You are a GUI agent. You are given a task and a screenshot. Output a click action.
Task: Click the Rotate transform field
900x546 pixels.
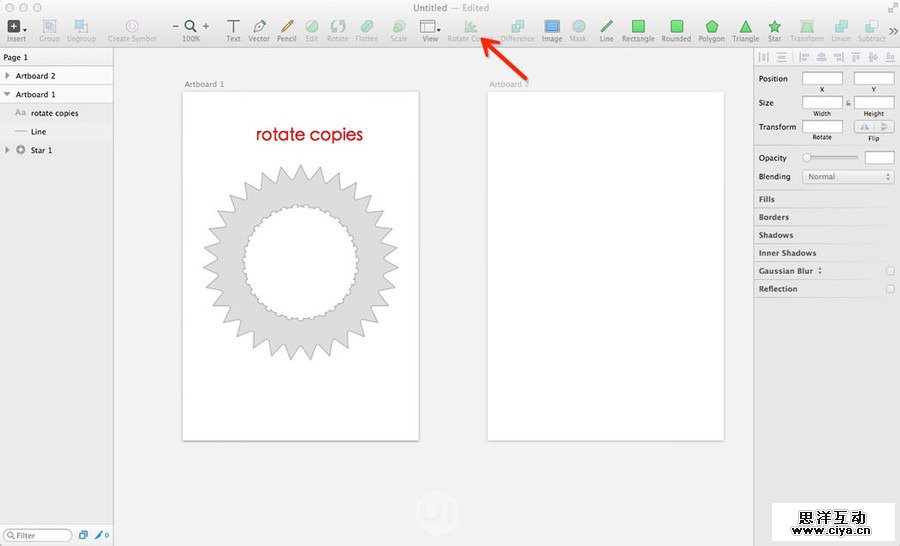click(822, 126)
